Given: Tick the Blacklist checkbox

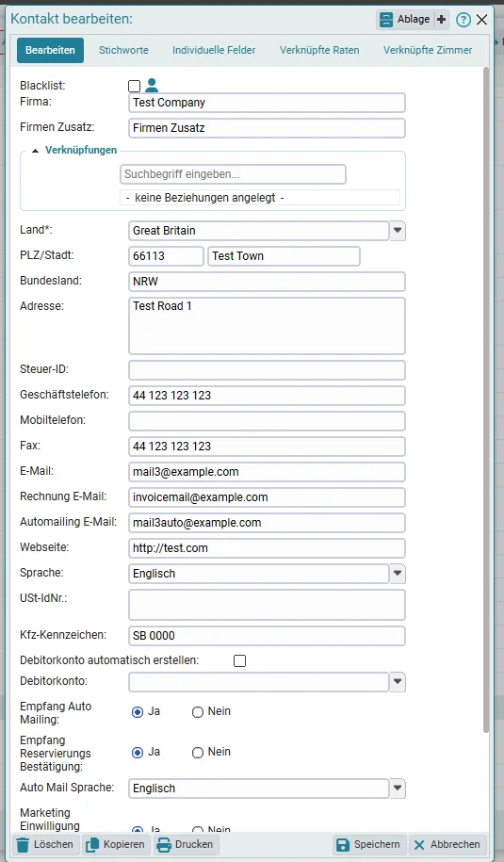Looking at the screenshot, I should click(134, 86).
